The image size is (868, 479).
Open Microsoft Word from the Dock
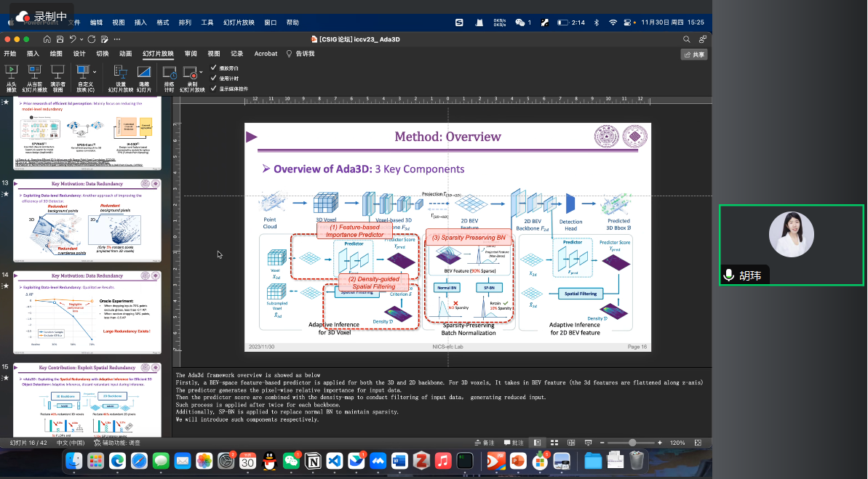pos(399,461)
